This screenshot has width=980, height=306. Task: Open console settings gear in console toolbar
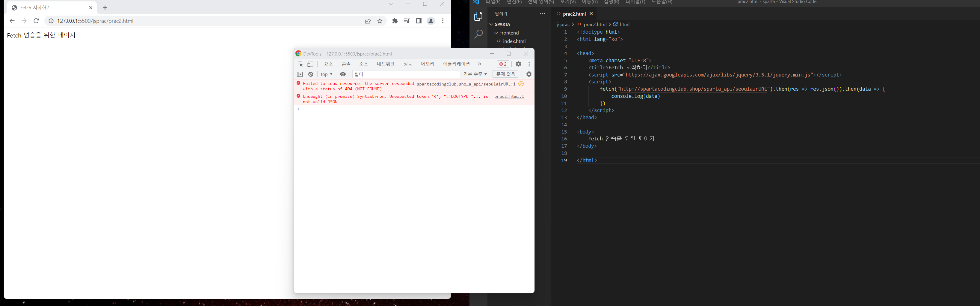click(x=529, y=74)
